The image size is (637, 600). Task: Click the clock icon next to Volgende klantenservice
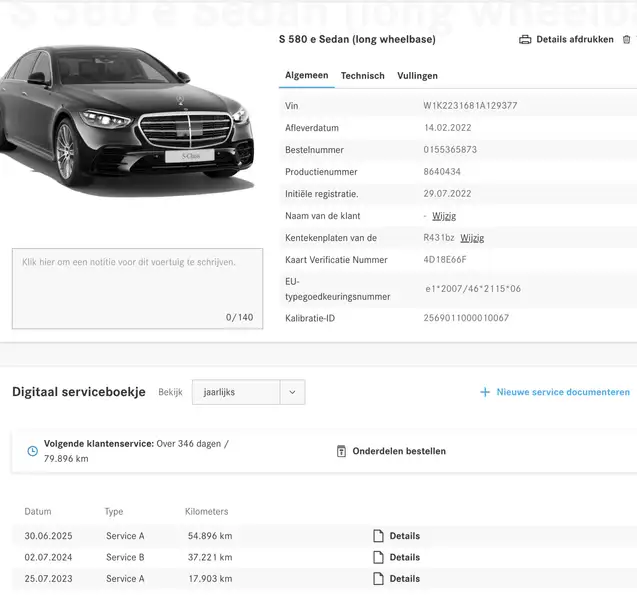(x=32, y=451)
